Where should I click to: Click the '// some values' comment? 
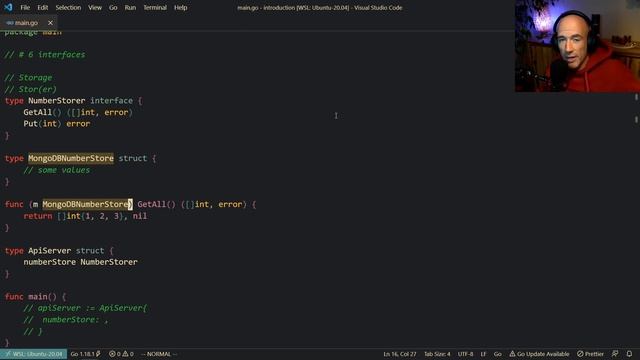point(56,170)
